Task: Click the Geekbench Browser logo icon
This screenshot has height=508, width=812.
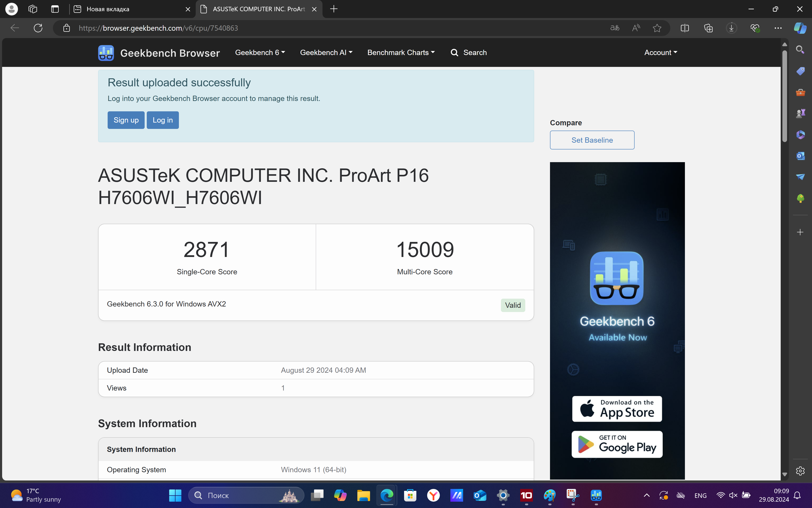Action: click(x=106, y=53)
